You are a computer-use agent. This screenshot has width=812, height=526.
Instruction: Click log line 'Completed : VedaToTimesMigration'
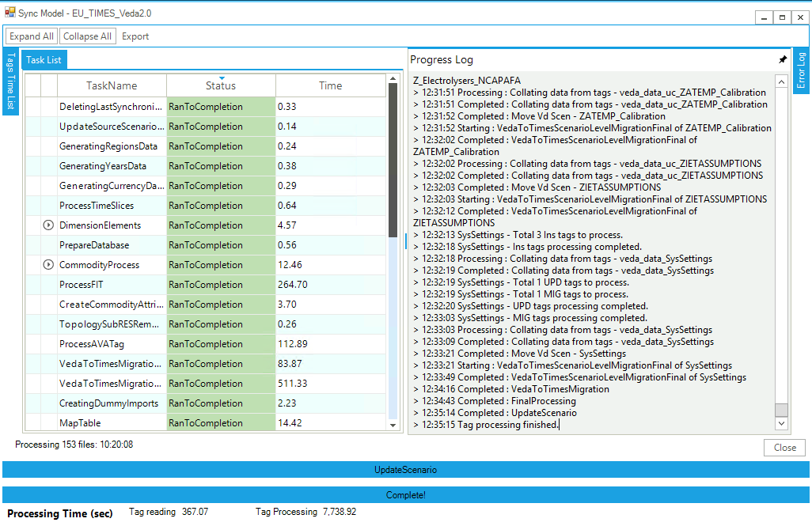pyautogui.click(x=511, y=389)
